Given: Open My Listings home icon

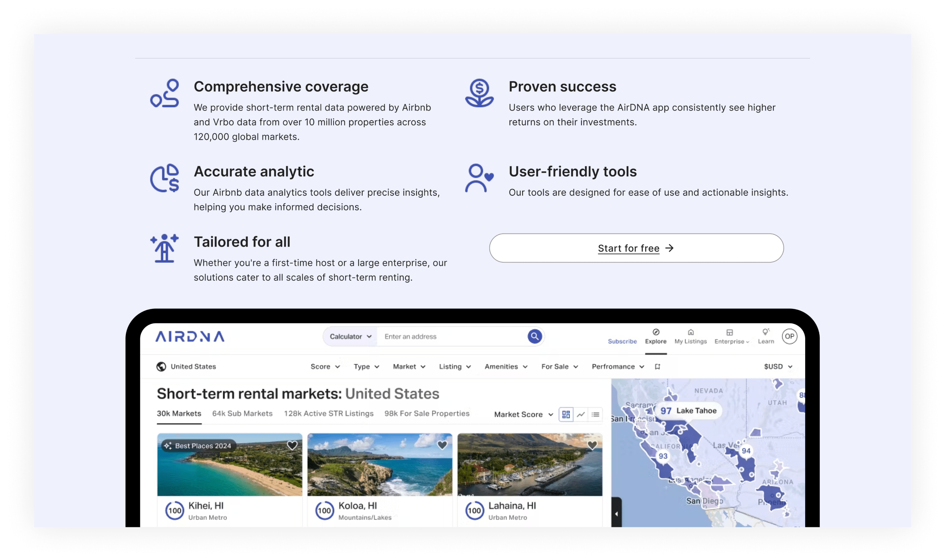Looking at the screenshot, I should coord(690,332).
